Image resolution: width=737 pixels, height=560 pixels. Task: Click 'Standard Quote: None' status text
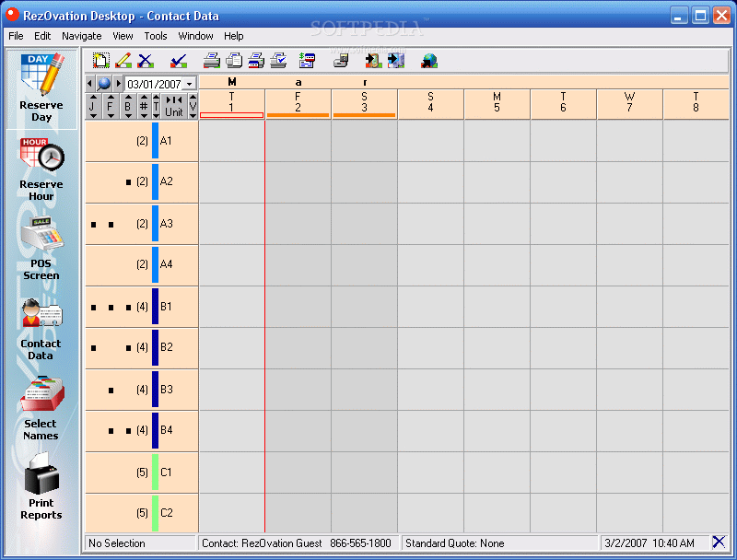click(455, 543)
